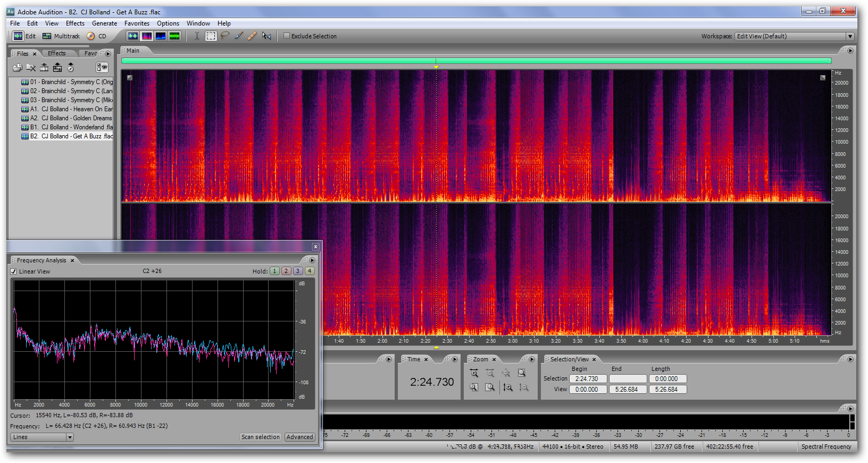Viewport: 868px width, 463px height.
Task: Switch to Spectral Frequency Display view
Action: 146,36
